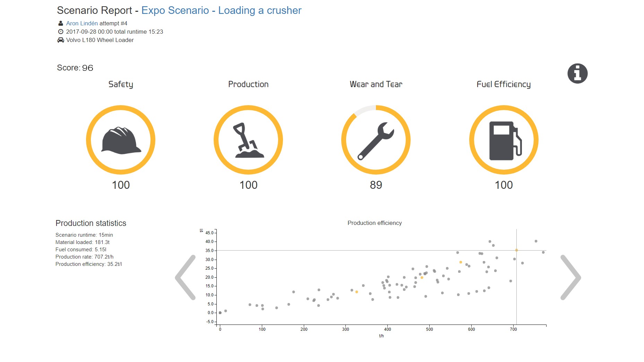
Task: Click the Safety heading label
Action: tap(121, 84)
